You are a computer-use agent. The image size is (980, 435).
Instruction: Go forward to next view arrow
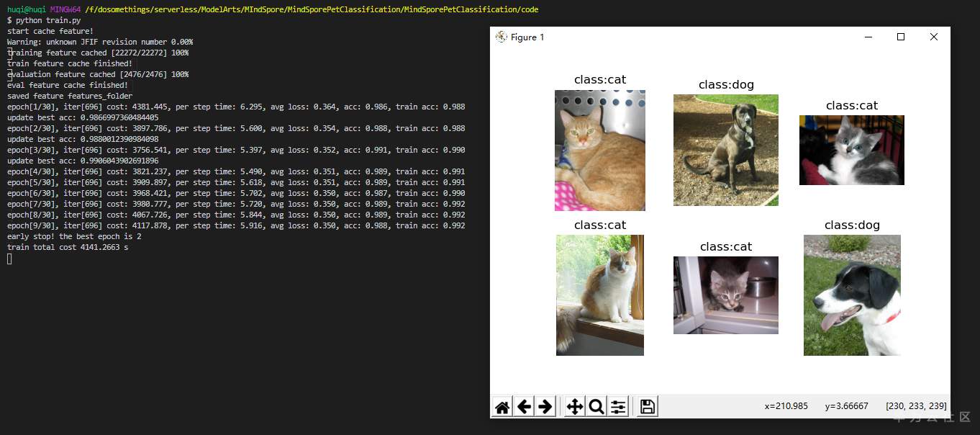(x=545, y=407)
